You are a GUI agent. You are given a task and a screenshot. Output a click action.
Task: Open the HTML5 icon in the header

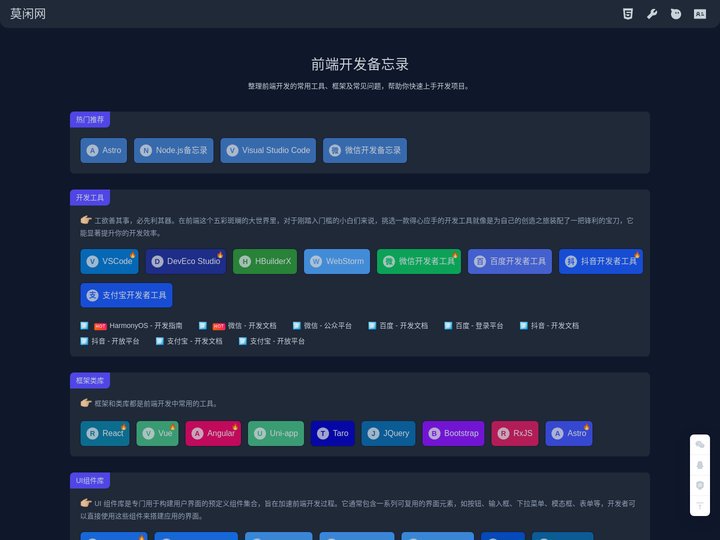628,14
